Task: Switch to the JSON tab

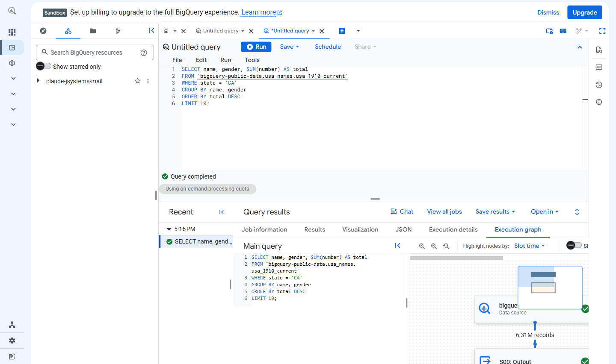Action: 403,229
